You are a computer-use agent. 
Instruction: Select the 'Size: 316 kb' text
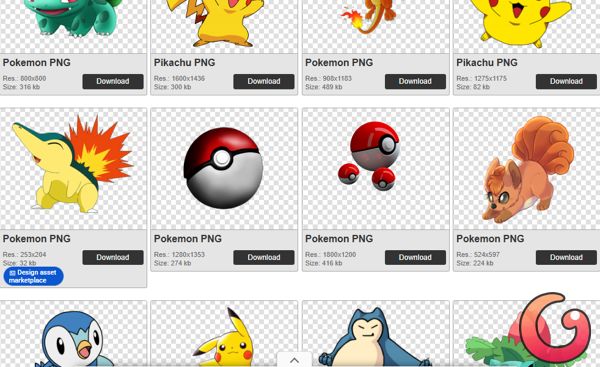tap(21, 87)
